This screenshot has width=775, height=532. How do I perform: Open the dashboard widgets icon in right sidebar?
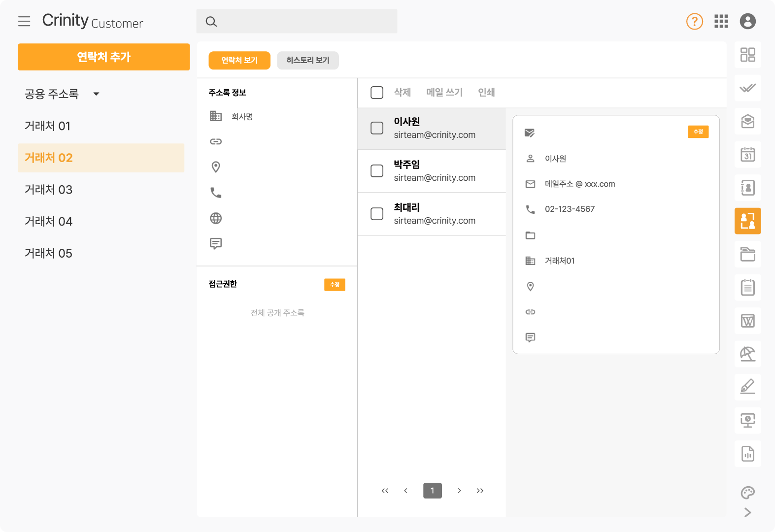coord(748,55)
